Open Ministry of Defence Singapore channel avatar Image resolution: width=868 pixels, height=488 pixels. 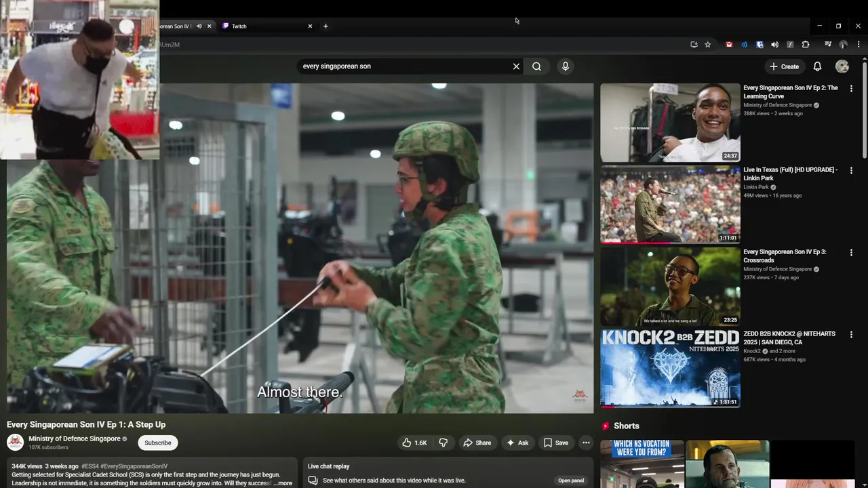[15, 443]
